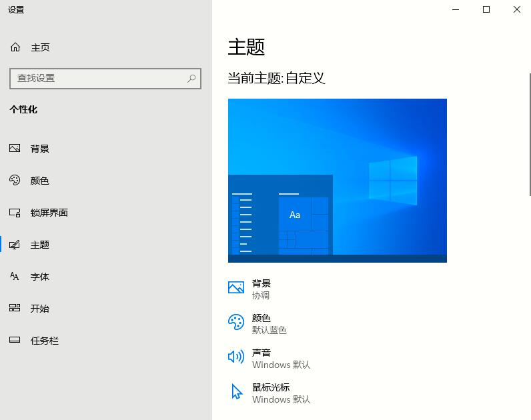
Task: Maximize the 设置 window
Action: click(x=486, y=9)
